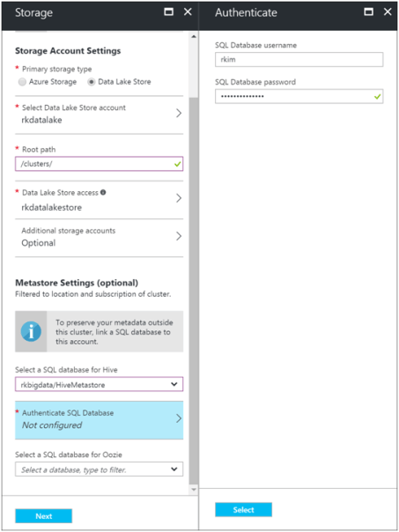
Task: Click the Storage blade scrollbar thumb
Action: [194, 291]
